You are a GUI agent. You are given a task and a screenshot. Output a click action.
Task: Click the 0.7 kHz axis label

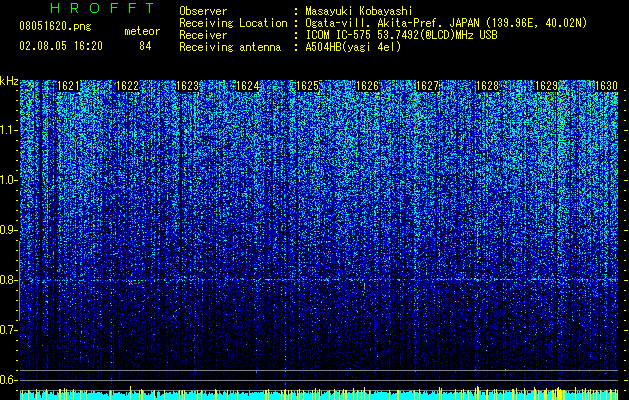pos(8,330)
